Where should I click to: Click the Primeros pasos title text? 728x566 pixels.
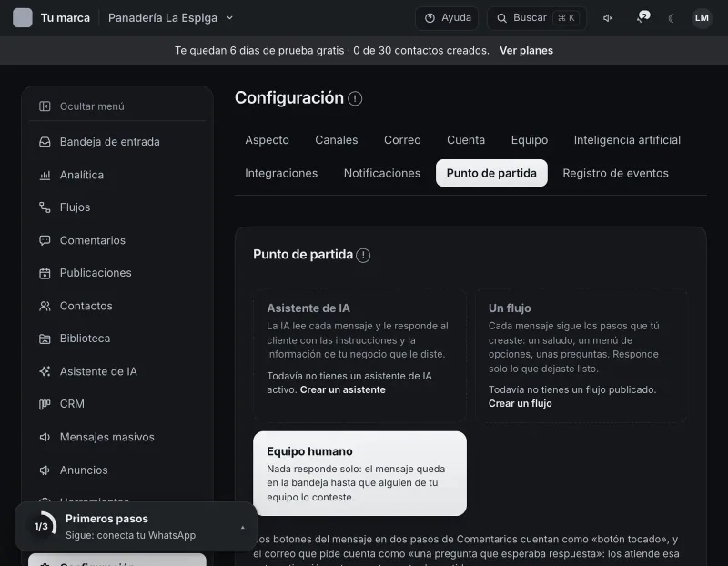pyautogui.click(x=106, y=519)
